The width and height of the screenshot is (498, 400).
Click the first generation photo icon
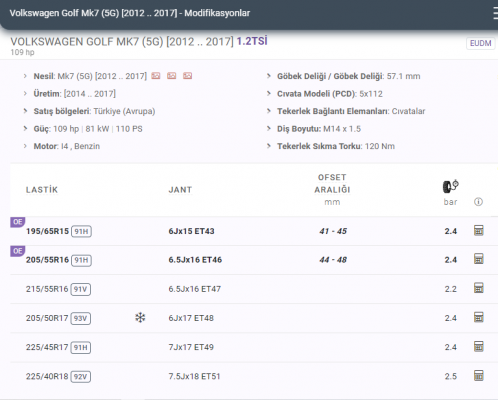156,76
